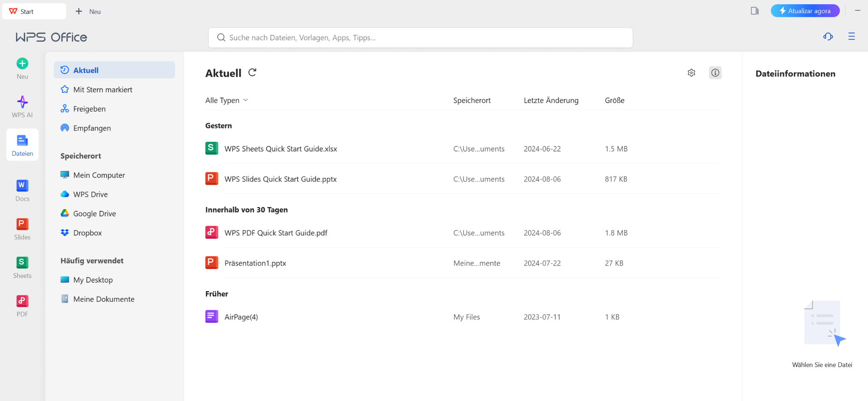The image size is (868, 401).
Task: Click the Atualizar agora button
Action: [x=805, y=11]
